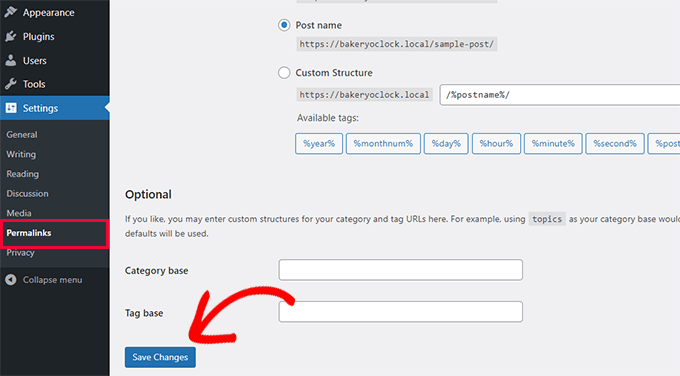Select the Custom Structure radio button
Viewport: 680px width, 376px height.
[284, 72]
